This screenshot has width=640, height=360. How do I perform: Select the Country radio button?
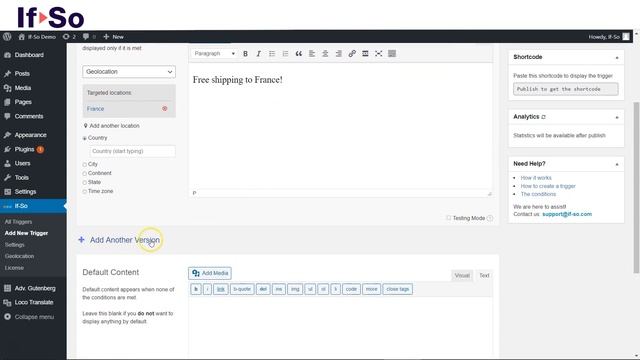[x=84, y=138]
